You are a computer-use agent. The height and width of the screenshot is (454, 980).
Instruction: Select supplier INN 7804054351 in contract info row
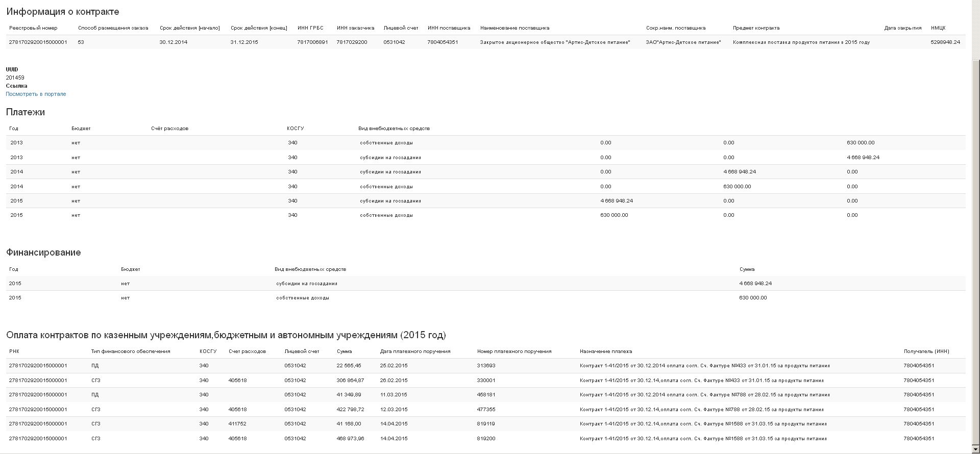point(443,42)
